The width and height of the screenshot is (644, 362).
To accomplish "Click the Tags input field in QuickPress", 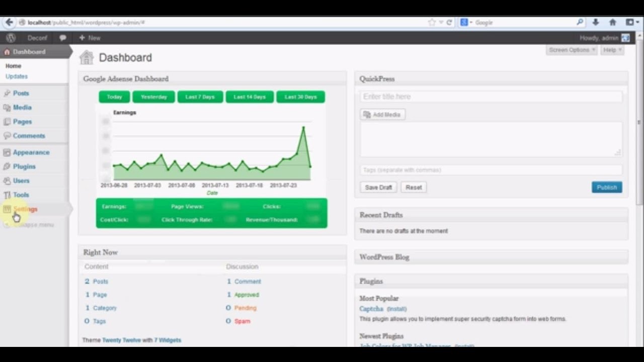I will [491, 170].
